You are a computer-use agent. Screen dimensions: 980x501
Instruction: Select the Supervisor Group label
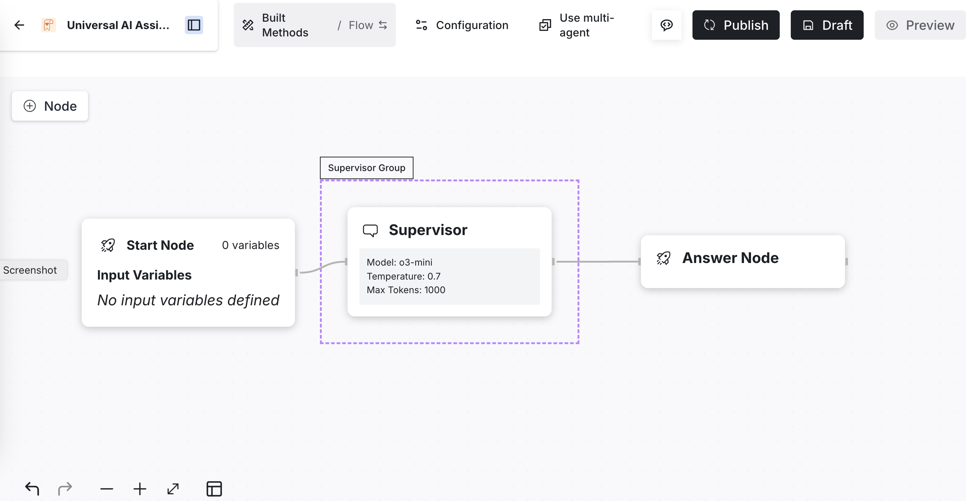[x=366, y=168]
